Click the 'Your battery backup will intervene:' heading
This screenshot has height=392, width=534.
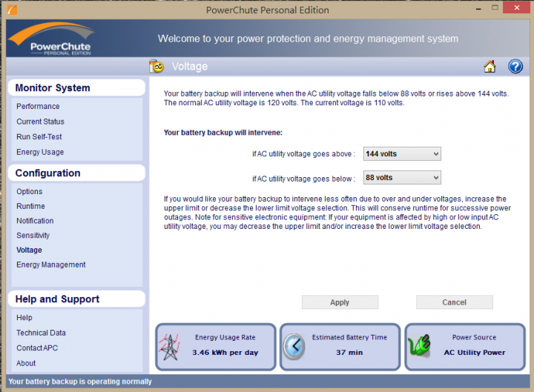tap(223, 133)
